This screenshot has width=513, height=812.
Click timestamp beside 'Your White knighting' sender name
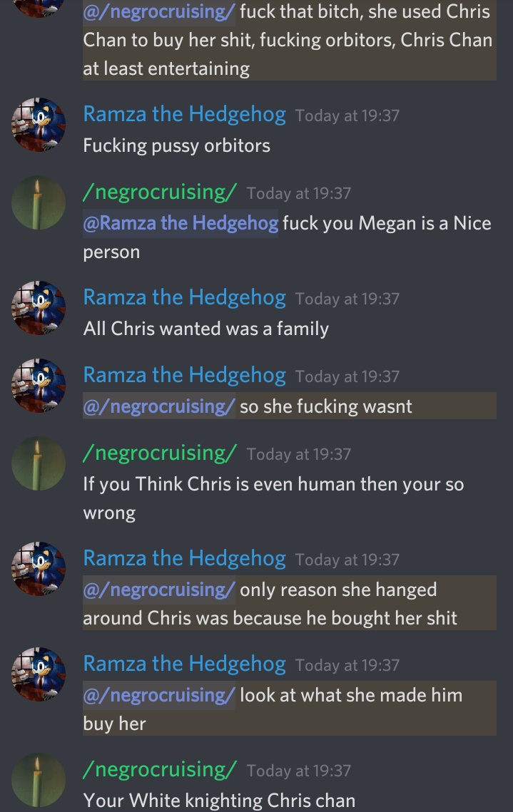[x=299, y=771]
